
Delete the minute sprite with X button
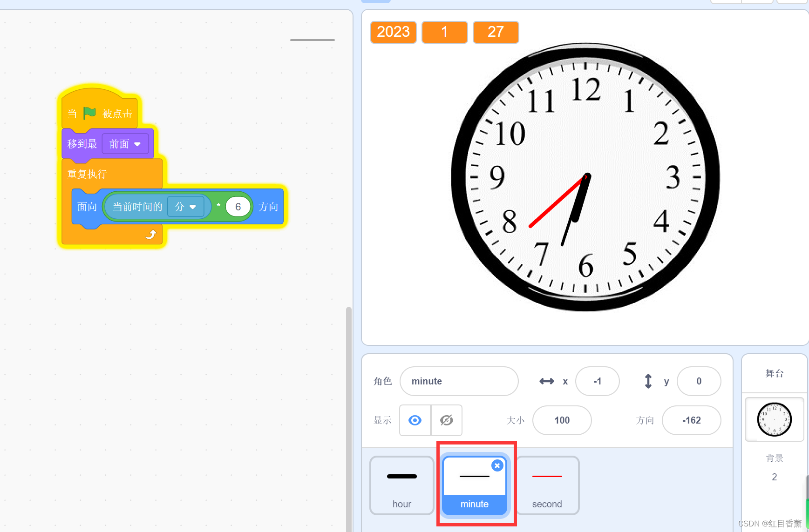tap(497, 465)
